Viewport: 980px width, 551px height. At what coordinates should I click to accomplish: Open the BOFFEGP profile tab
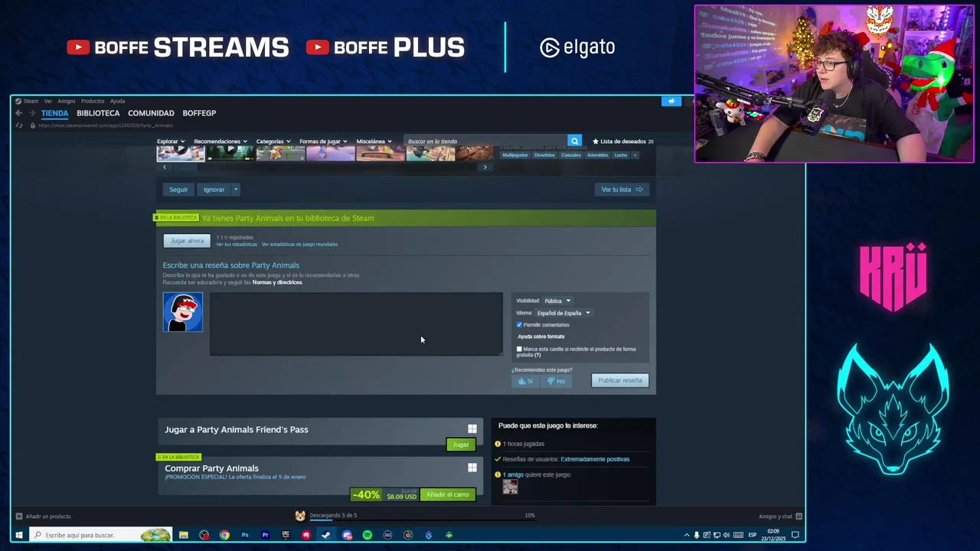pos(199,113)
